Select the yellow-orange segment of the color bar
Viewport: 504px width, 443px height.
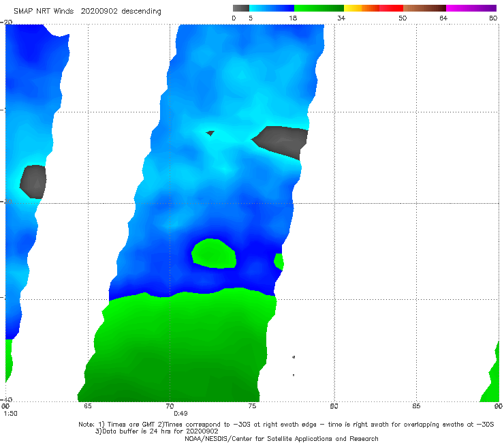(362, 8)
